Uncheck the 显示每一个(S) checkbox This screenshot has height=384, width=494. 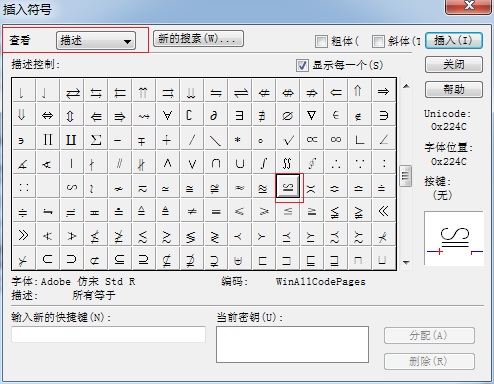point(302,65)
